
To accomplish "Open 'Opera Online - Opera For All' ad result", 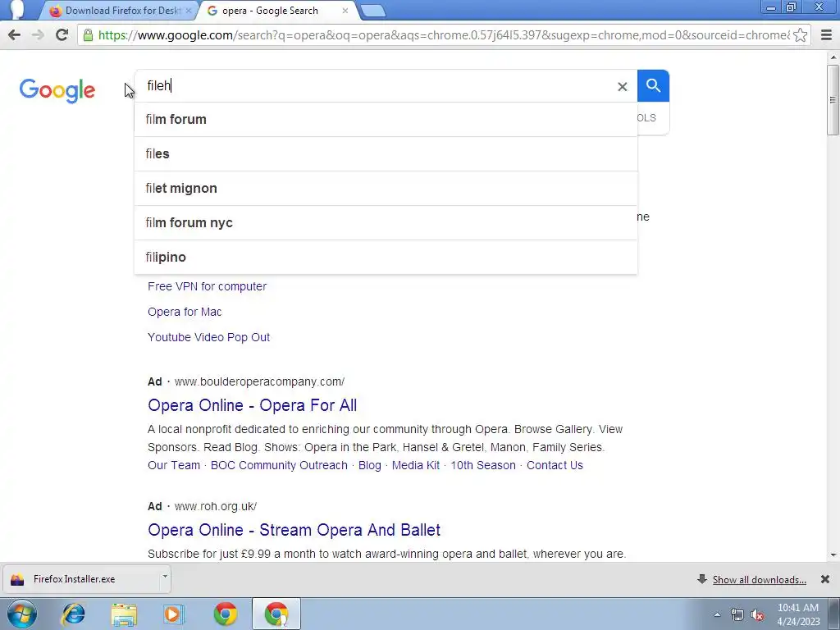I will (x=253, y=405).
